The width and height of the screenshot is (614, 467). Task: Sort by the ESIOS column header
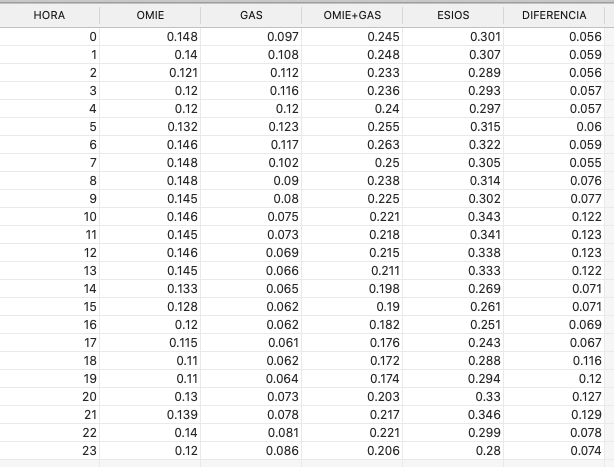pyautogui.click(x=453, y=15)
